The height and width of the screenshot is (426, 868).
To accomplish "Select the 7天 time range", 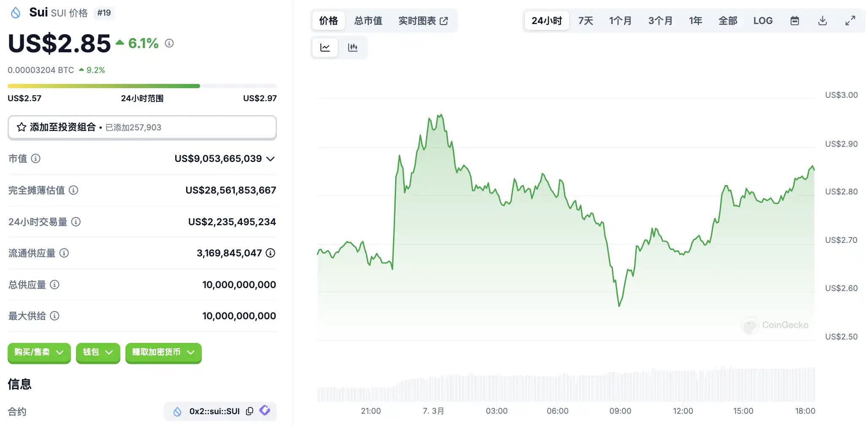I will [x=586, y=21].
